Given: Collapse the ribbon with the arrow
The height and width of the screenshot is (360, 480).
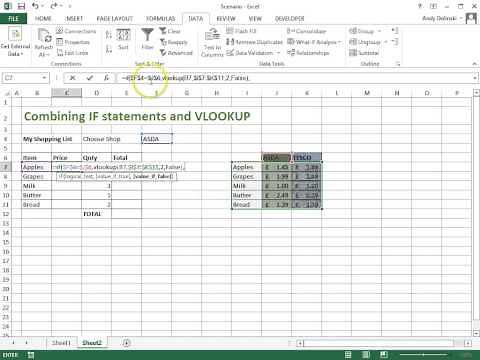Looking at the screenshot, I should pos(474,63).
